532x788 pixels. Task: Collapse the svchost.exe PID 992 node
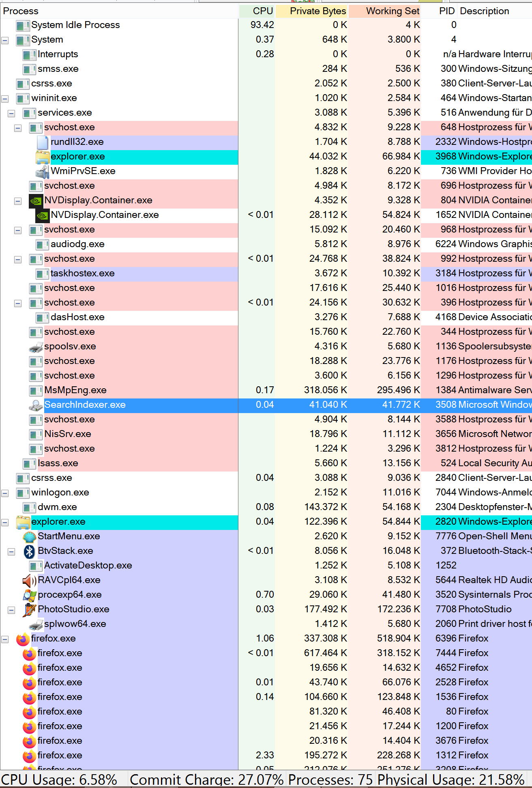click(x=18, y=259)
